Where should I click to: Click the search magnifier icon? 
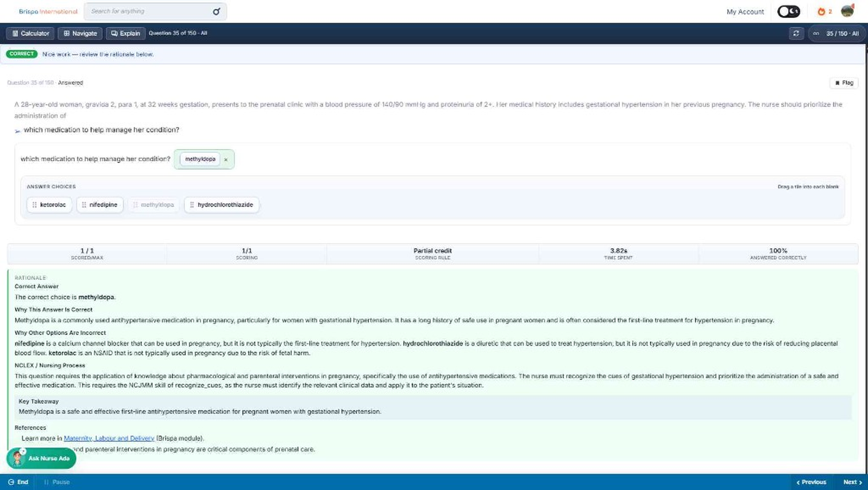click(x=216, y=11)
